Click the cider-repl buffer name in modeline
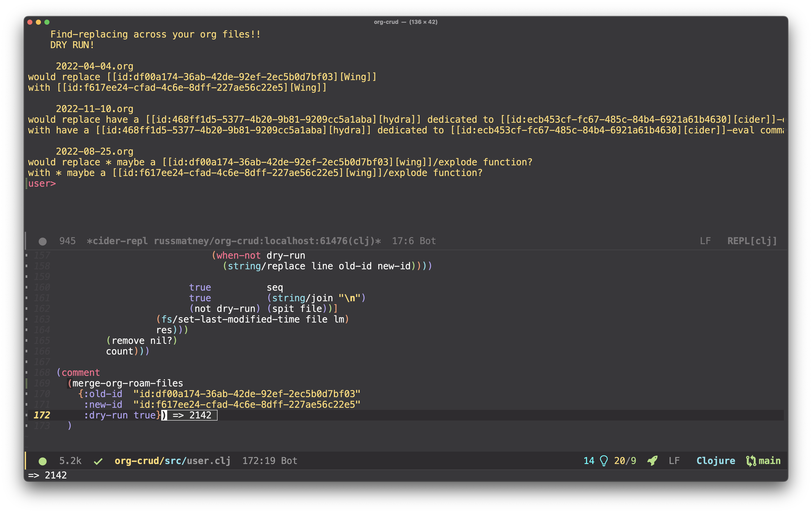This screenshot has width=812, height=513. point(234,241)
